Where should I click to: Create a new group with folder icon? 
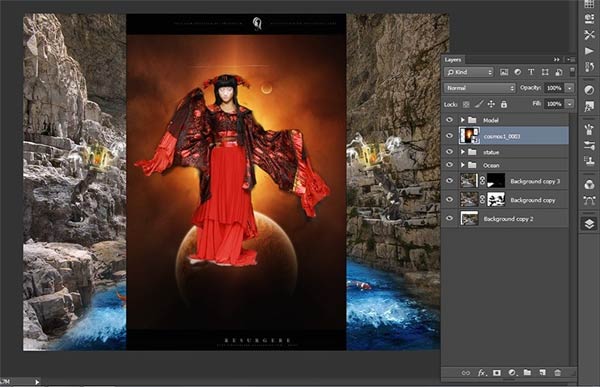[527, 372]
